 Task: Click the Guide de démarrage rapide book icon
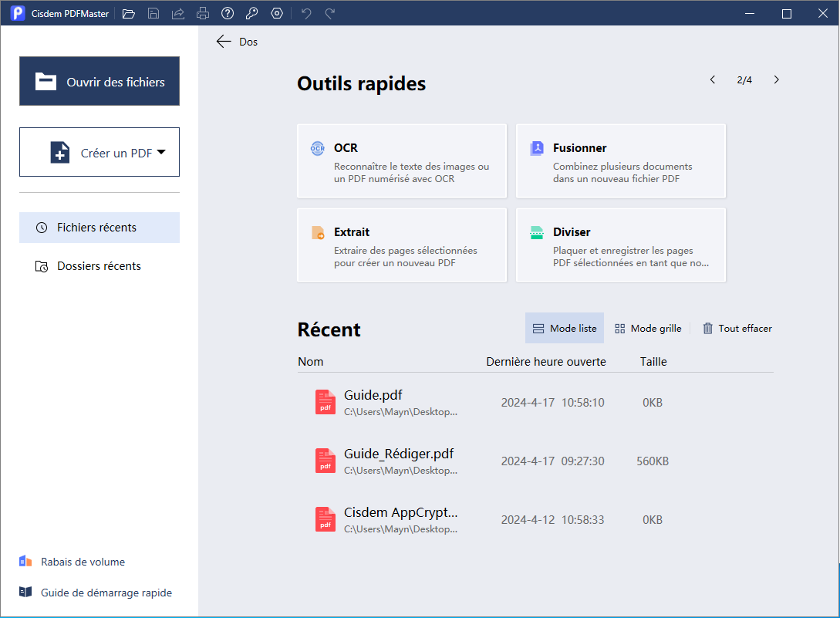[25, 592]
